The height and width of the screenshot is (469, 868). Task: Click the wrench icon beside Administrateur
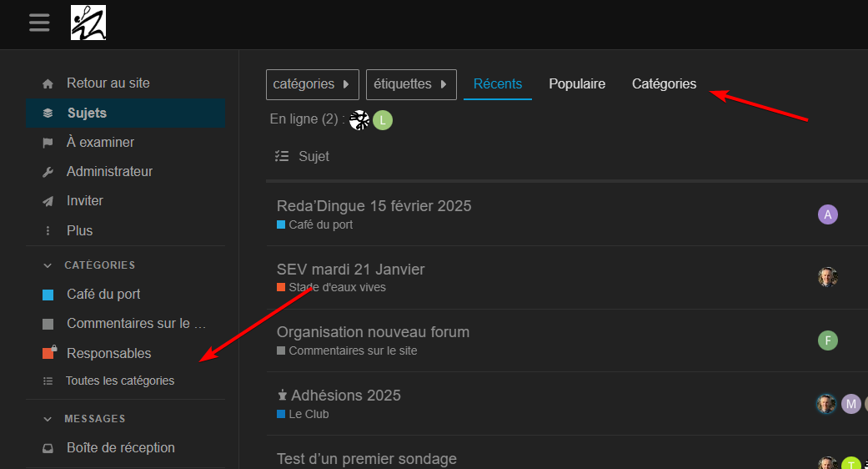click(48, 172)
